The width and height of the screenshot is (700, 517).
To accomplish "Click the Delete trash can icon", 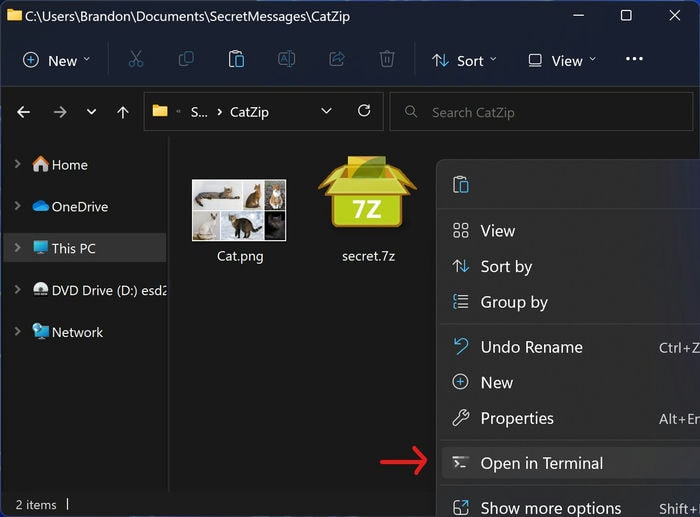I will [x=387, y=60].
